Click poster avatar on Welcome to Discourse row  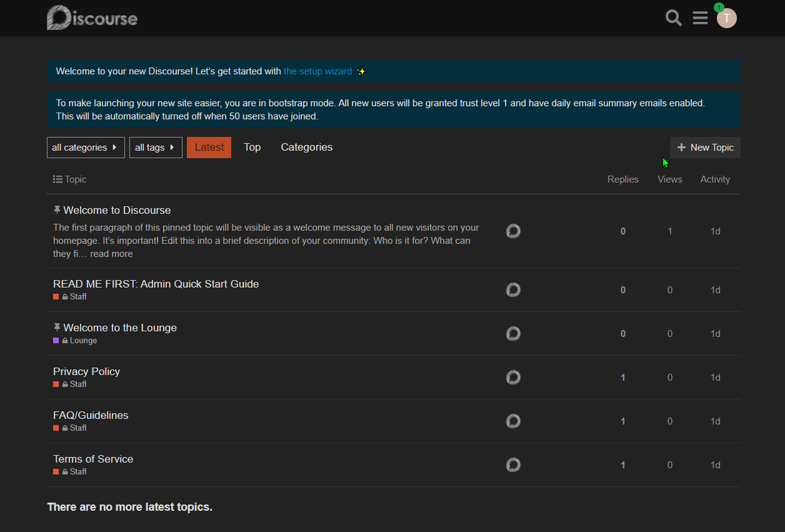(514, 231)
